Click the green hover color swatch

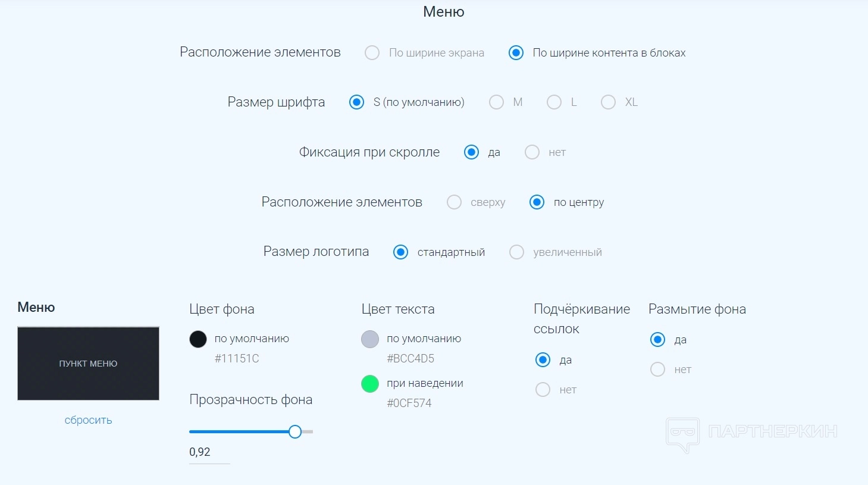tap(370, 384)
